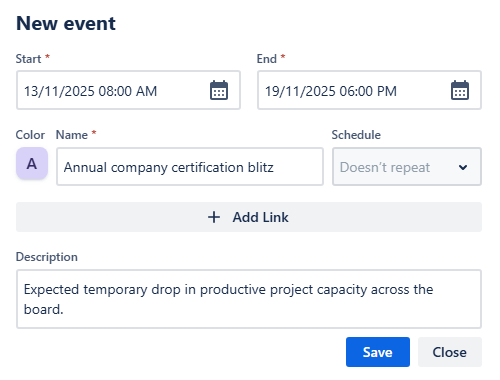Click the Color label
Image resolution: width=500 pixels, height=380 pixels.
(x=30, y=135)
